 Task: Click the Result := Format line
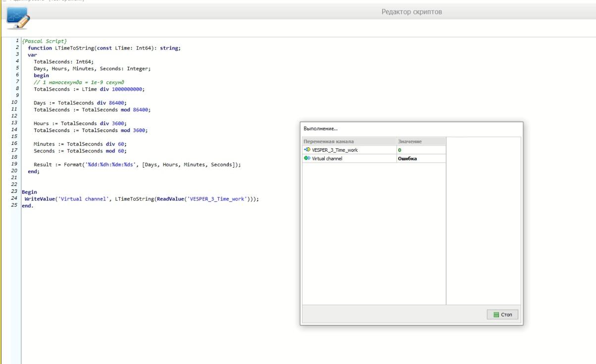coord(137,165)
